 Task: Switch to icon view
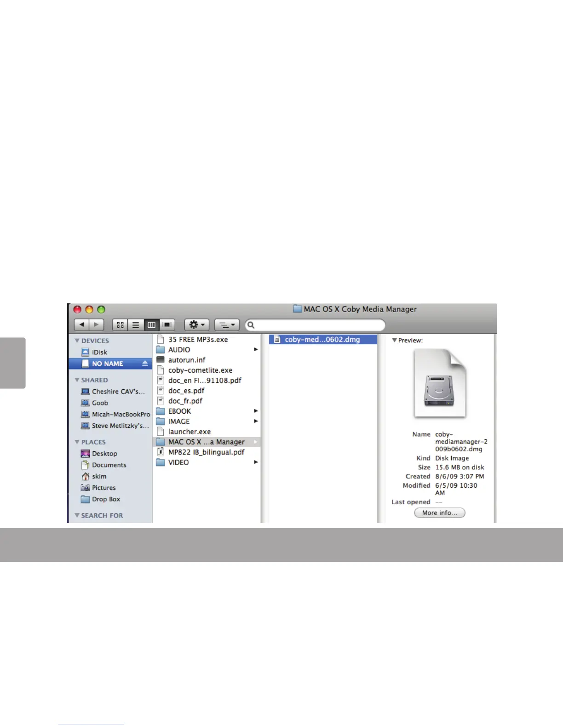(x=120, y=325)
